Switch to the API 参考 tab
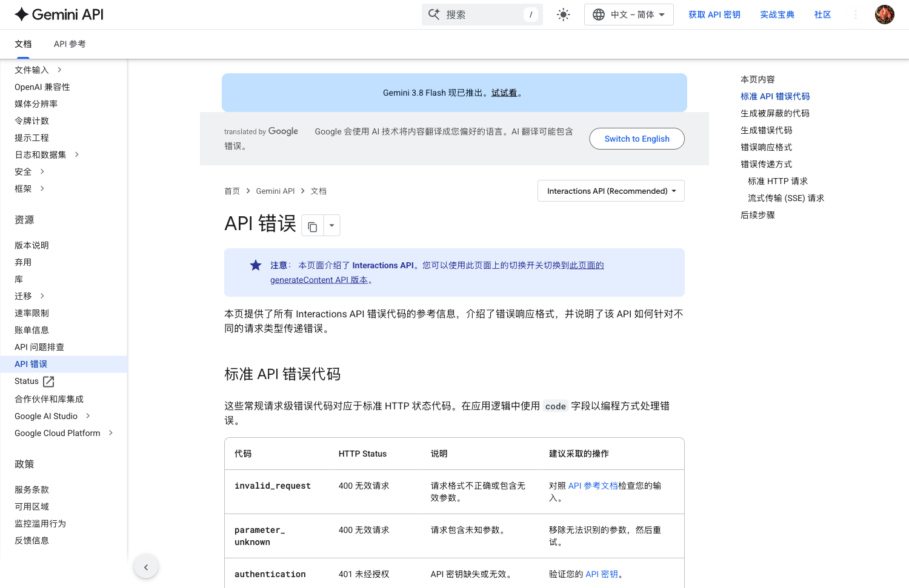909x588 pixels. click(x=70, y=44)
